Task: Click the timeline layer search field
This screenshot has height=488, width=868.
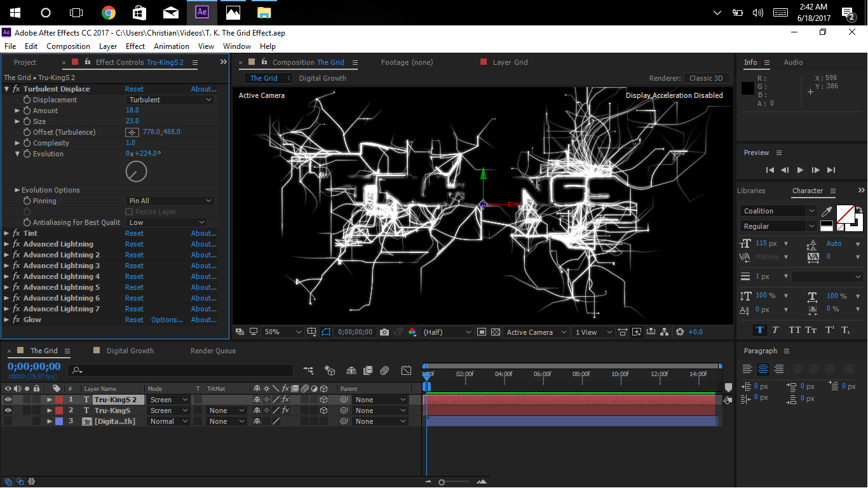Action: click(181, 370)
